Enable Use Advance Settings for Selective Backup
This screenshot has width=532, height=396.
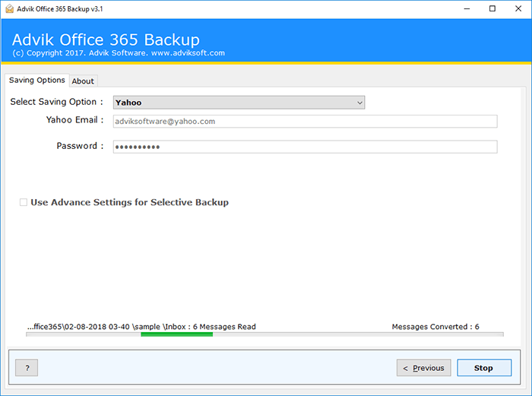click(x=24, y=202)
